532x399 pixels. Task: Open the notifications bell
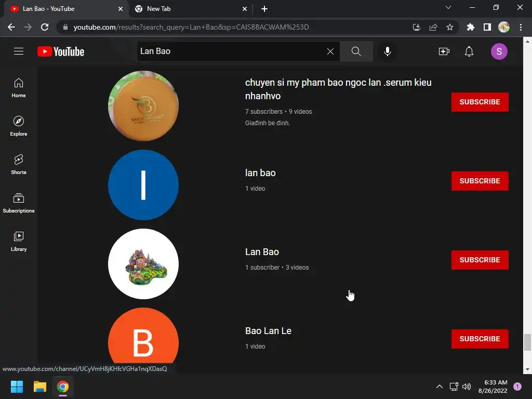point(469,51)
